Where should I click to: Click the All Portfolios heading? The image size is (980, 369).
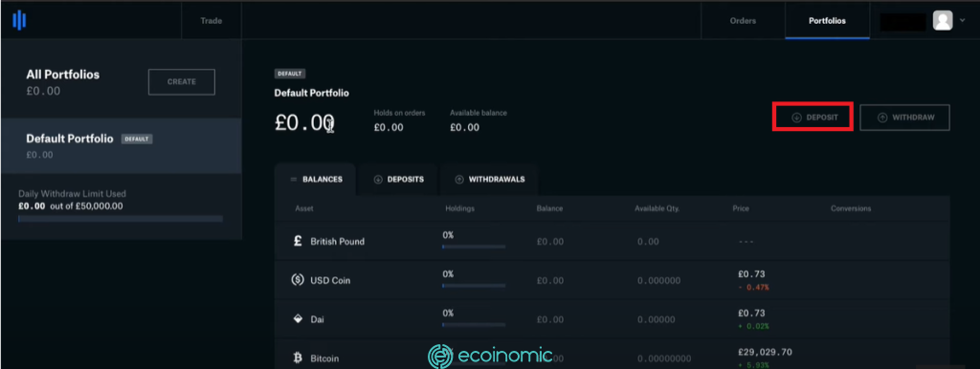pyautogui.click(x=62, y=75)
